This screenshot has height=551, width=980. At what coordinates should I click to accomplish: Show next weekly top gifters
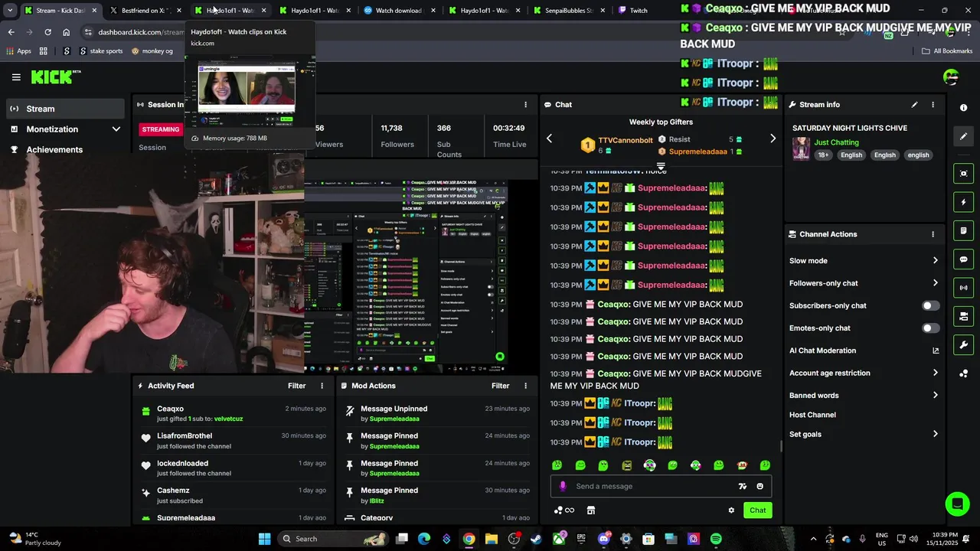point(773,139)
